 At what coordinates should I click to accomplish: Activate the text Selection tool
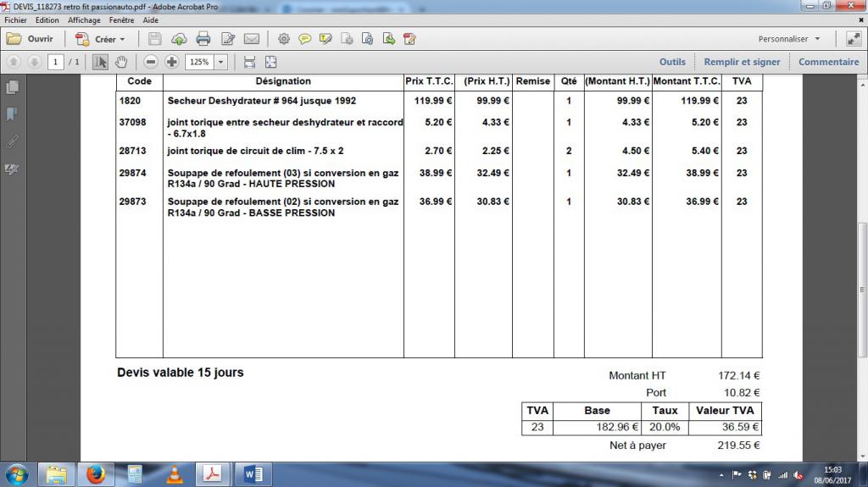100,62
